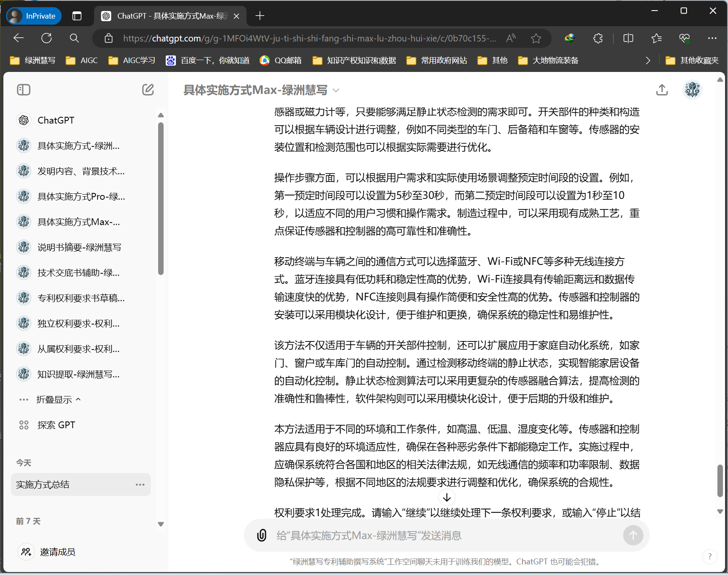Click 邀请成员 at the sidebar bottom
This screenshot has height=575, width=728.
click(x=57, y=552)
